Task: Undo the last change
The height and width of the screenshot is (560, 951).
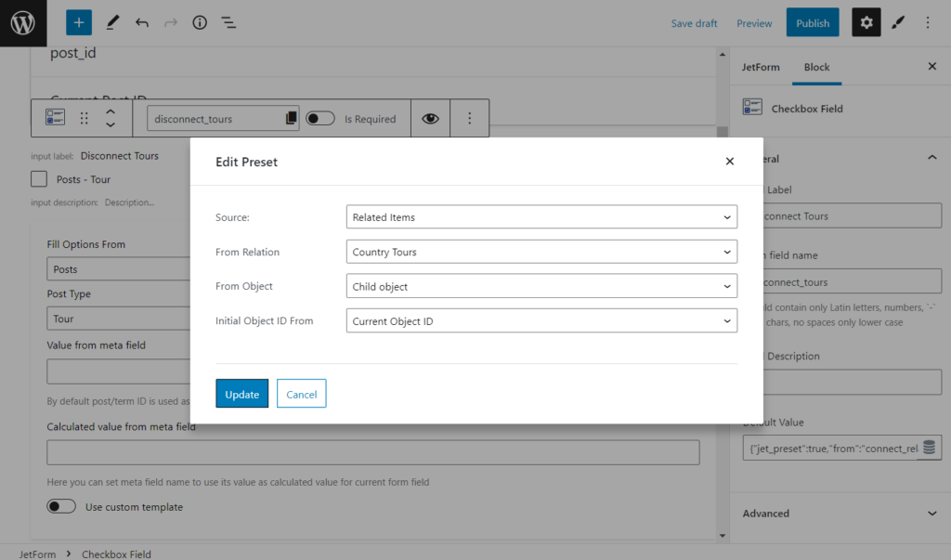Action: click(x=142, y=23)
